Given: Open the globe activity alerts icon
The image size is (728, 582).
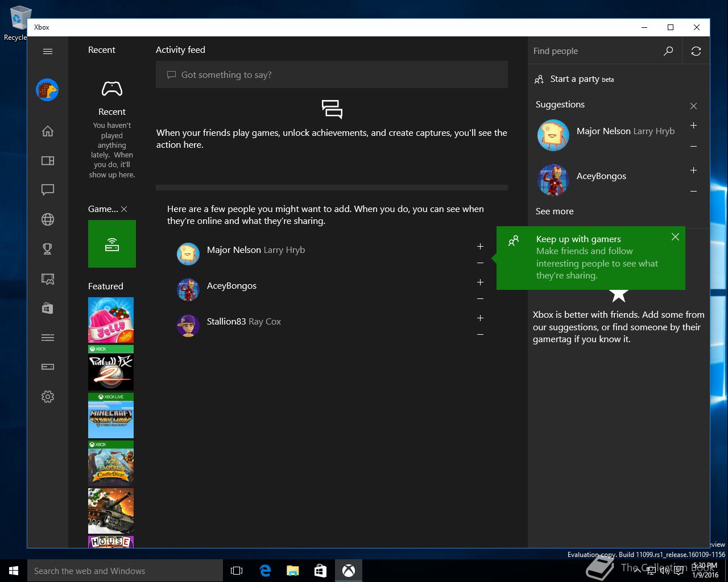Looking at the screenshot, I should pos(48,219).
